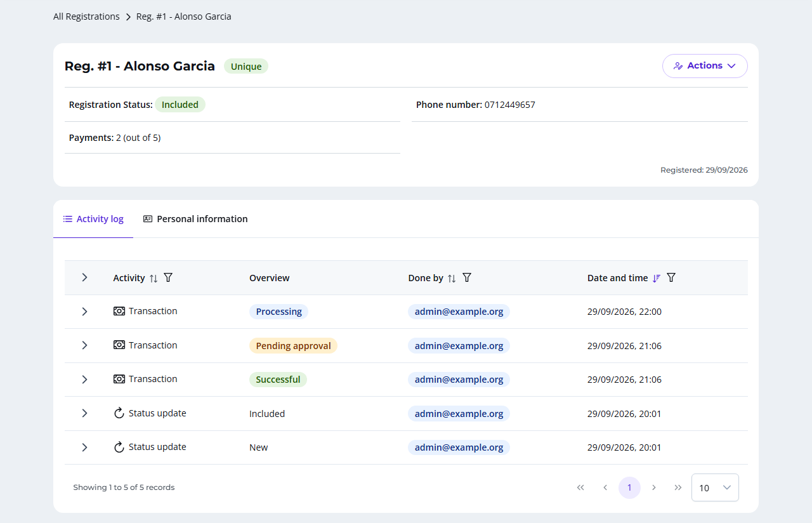Open the Actions dropdown menu
The image size is (812, 523).
coord(705,66)
